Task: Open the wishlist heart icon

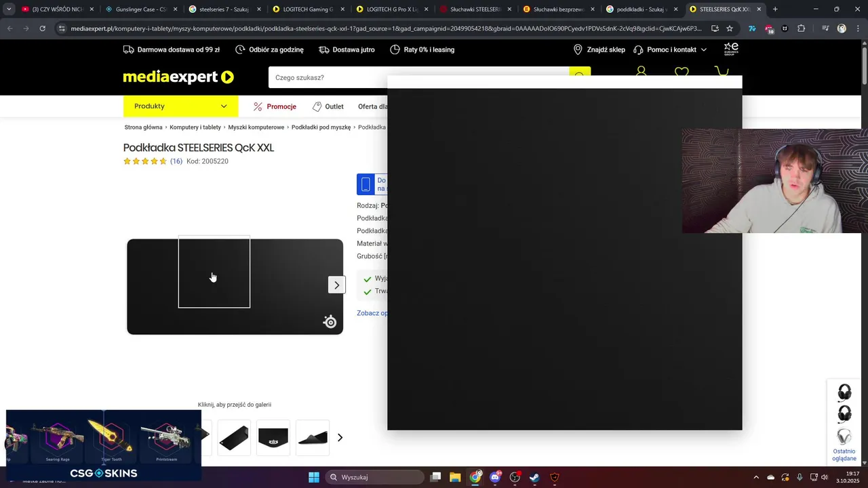Action: [682, 71]
